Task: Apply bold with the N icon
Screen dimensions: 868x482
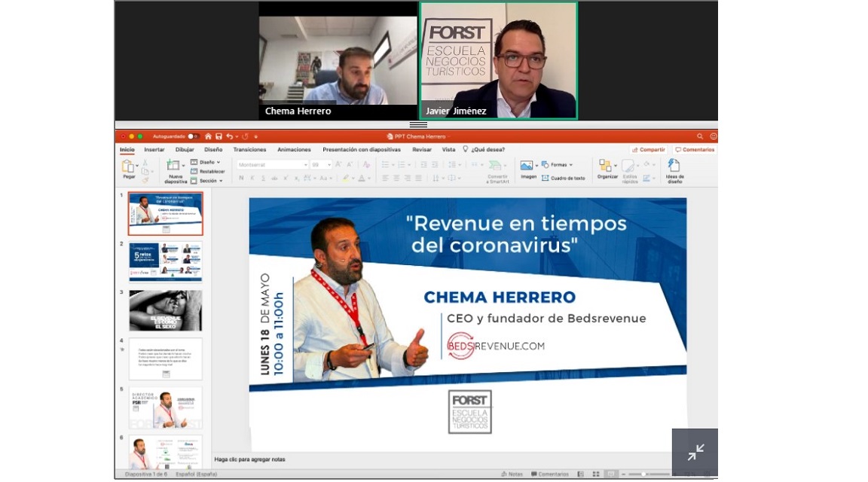Action: coord(241,178)
